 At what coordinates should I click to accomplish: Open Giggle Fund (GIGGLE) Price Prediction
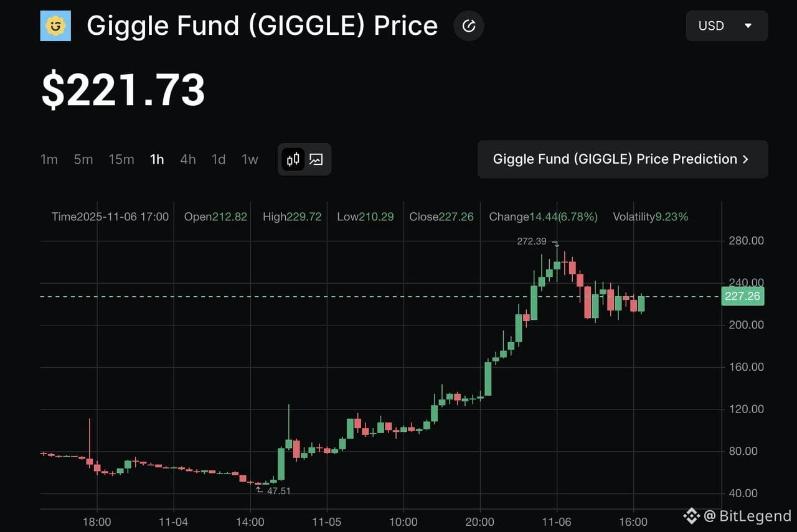pyautogui.click(x=623, y=159)
